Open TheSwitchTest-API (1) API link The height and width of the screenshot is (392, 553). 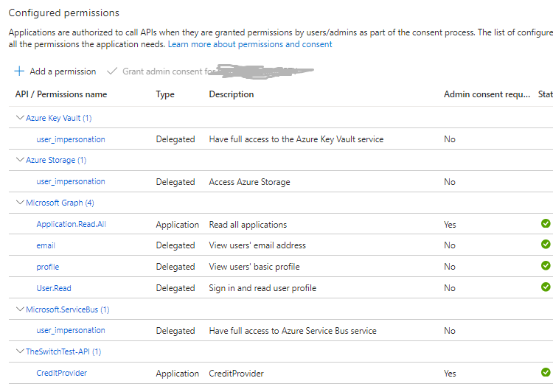(x=63, y=351)
